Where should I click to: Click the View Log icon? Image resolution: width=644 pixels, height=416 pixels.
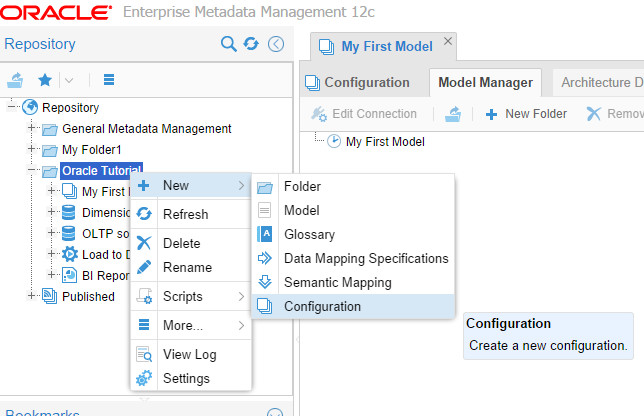[x=144, y=354]
